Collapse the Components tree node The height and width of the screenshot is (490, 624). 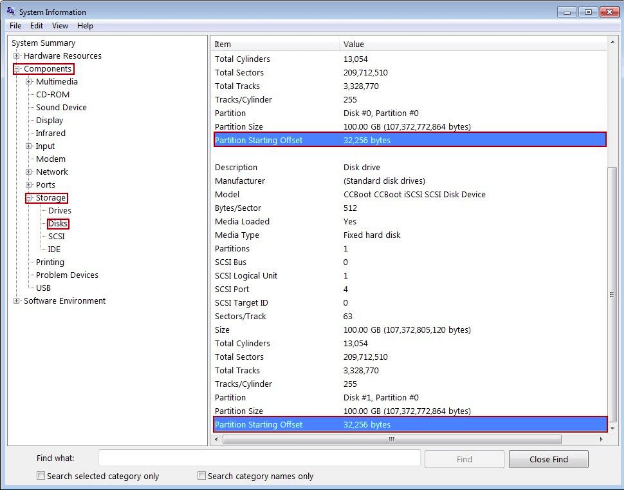click(17, 69)
